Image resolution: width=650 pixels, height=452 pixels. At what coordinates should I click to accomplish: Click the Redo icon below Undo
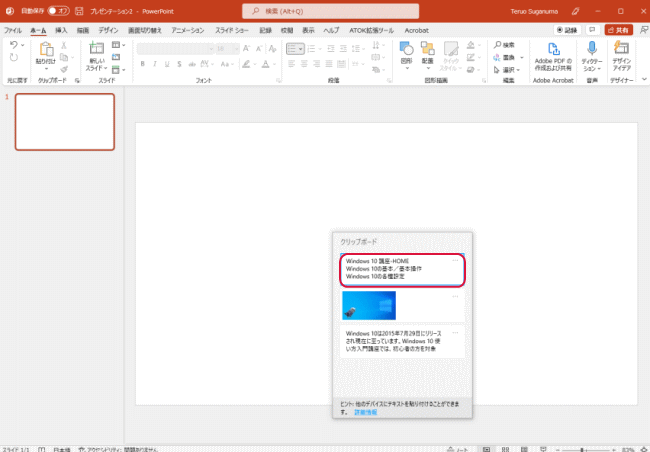coord(14,57)
